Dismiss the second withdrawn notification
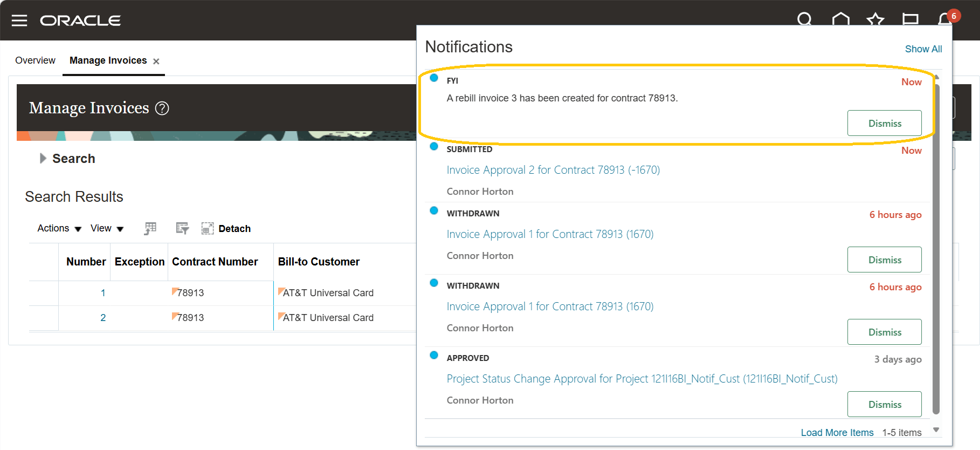 coord(884,332)
